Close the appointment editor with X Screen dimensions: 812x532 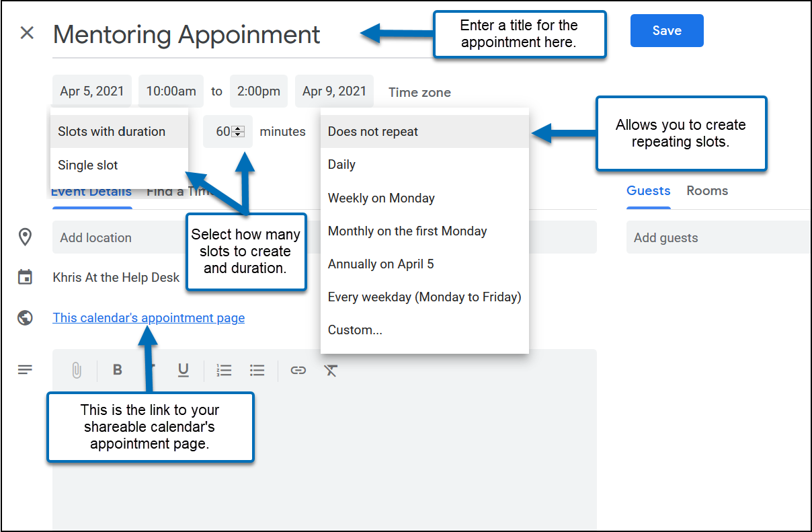(x=27, y=33)
